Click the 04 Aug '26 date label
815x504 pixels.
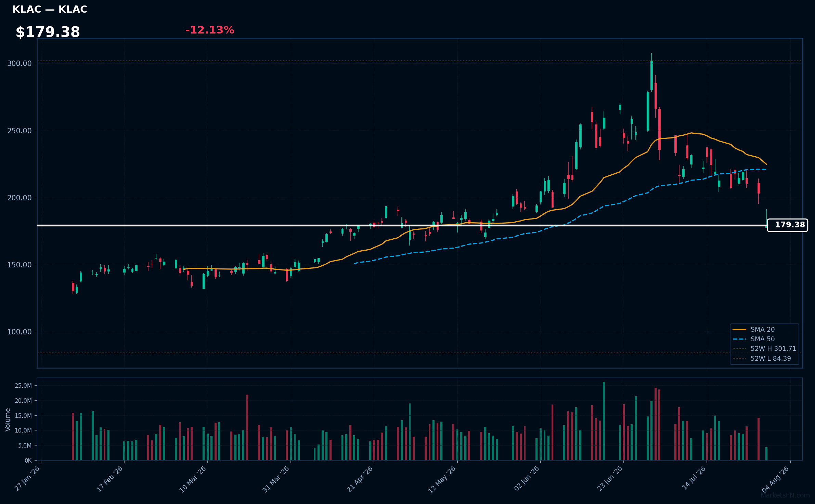776,479
